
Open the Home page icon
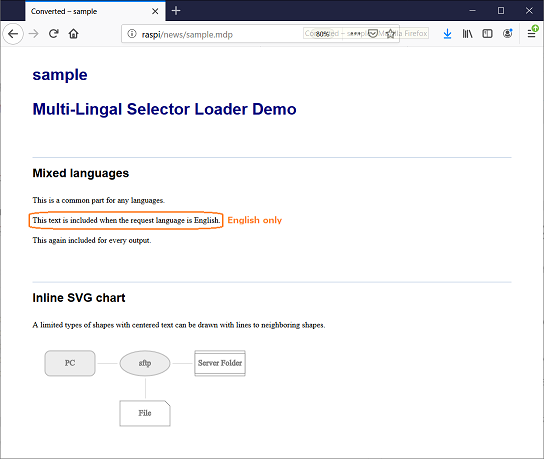pos(74,34)
